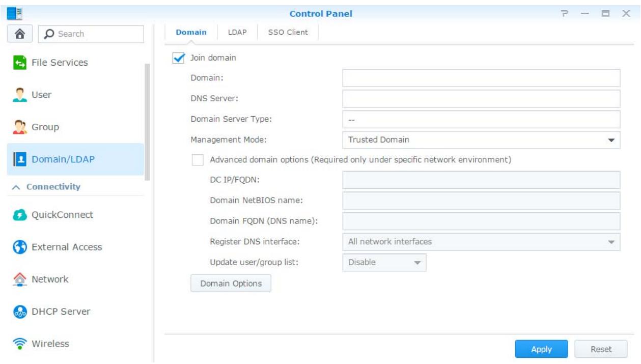
Task: Select the Wireless label in sidebar
Action: pos(50,344)
